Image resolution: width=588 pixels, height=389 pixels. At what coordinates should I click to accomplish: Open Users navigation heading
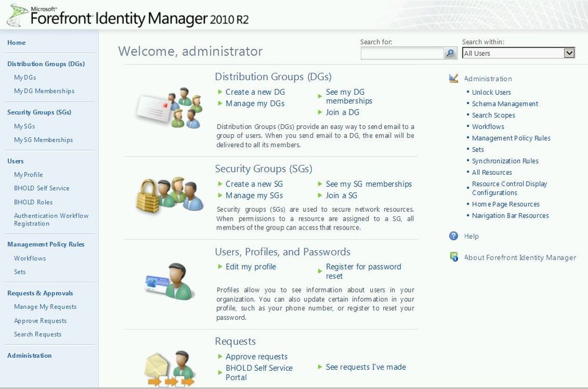pyautogui.click(x=15, y=161)
